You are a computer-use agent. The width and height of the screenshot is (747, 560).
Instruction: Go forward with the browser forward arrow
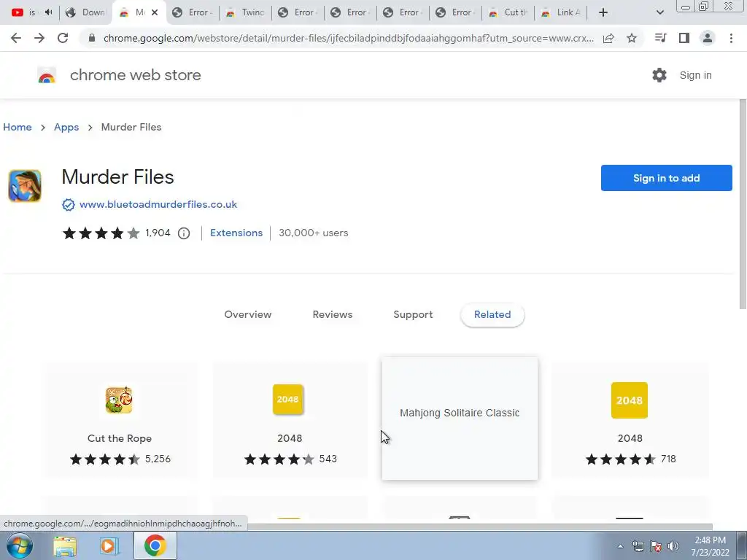(39, 38)
